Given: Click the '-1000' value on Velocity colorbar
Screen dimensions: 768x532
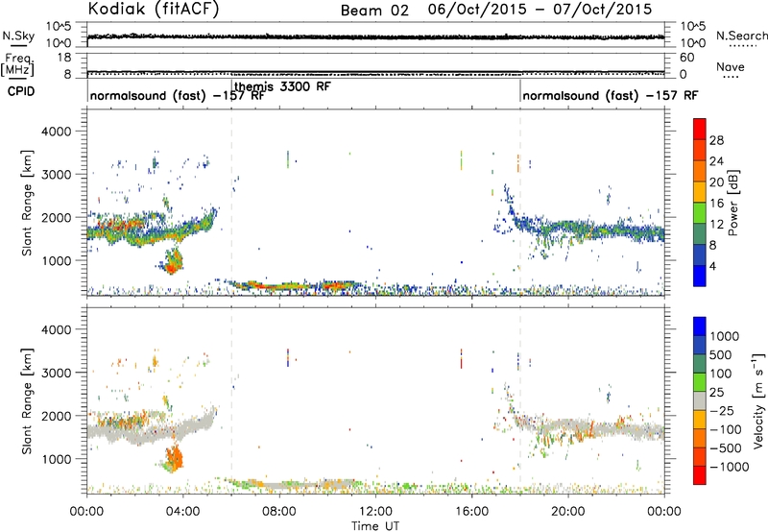Looking at the screenshot, I should tap(729, 467).
